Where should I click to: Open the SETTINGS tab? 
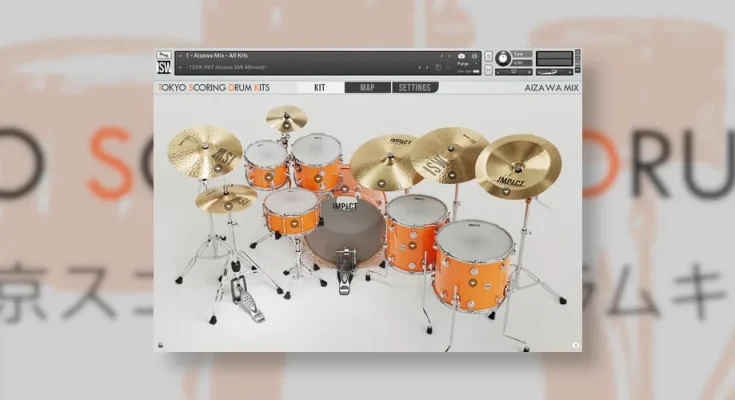414,88
